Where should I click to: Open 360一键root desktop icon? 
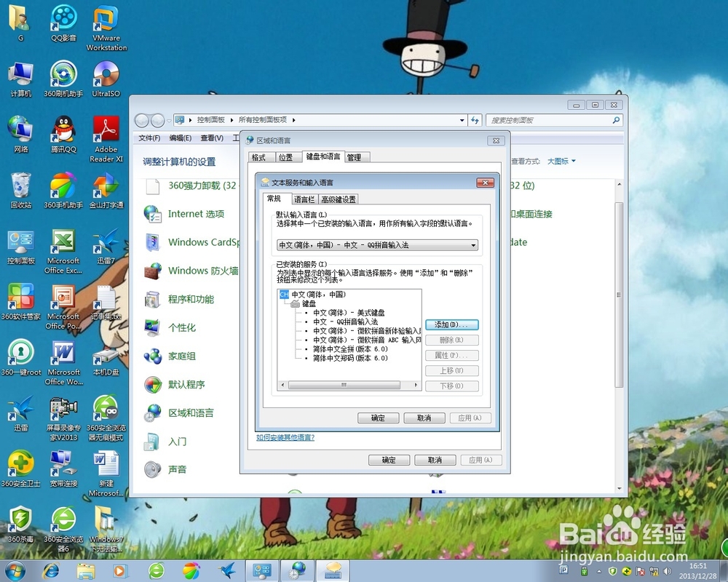point(21,357)
